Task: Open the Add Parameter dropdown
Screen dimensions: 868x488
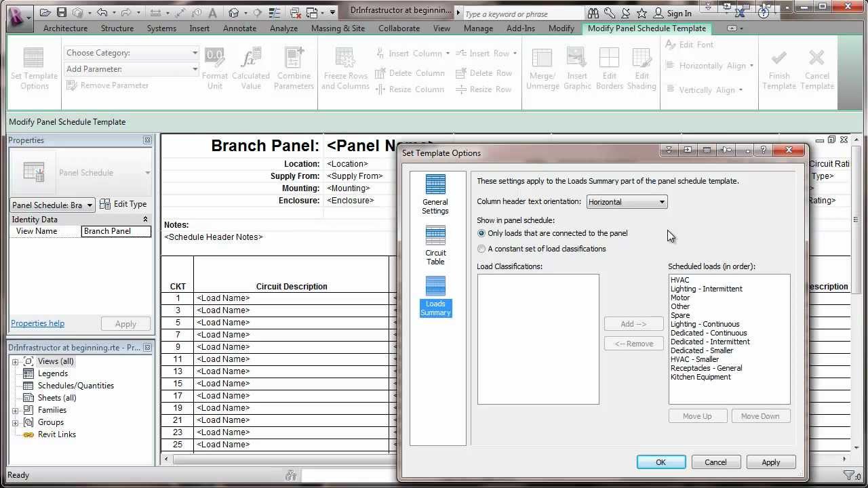Action: point(132,69)
